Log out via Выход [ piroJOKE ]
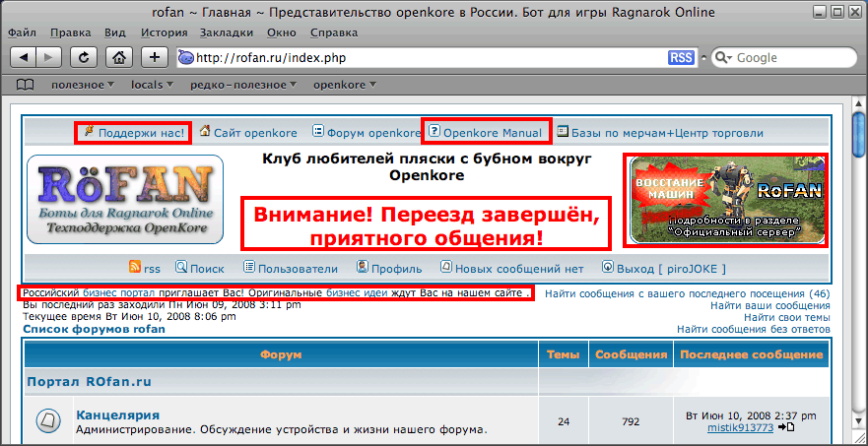This screenshot has height=446, width=868. [672, 269]
